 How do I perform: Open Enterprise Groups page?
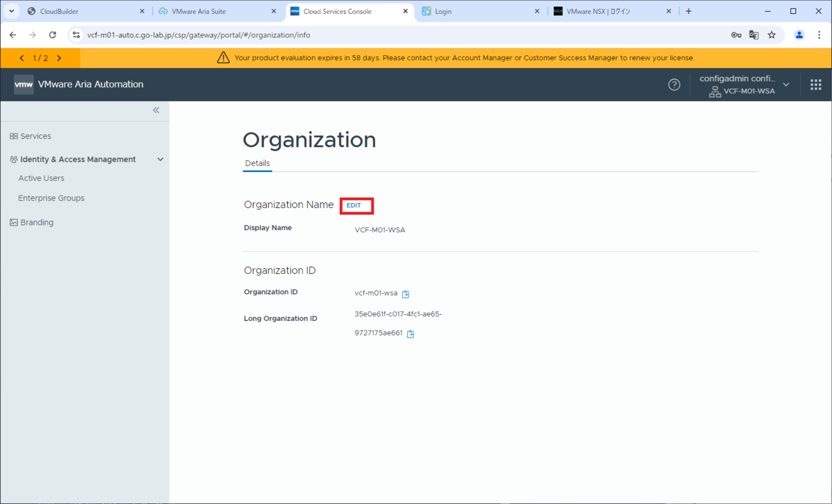click(51, 198)
